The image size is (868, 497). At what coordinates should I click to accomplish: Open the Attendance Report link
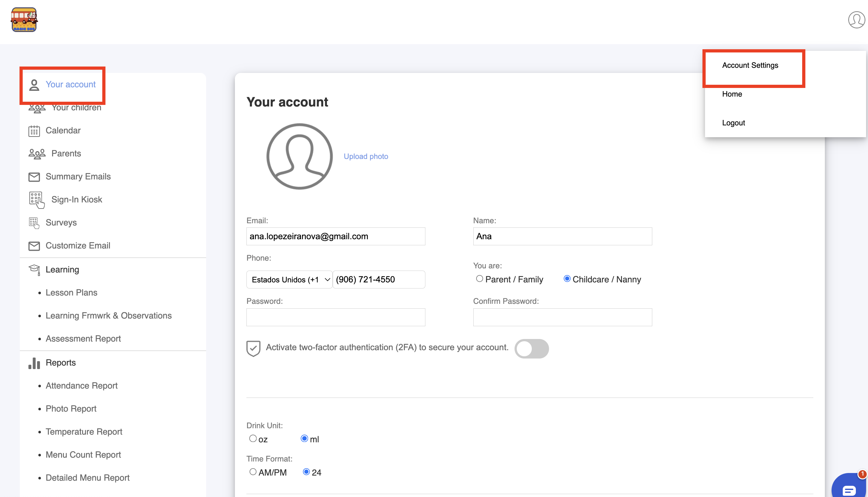coord(81,386)
